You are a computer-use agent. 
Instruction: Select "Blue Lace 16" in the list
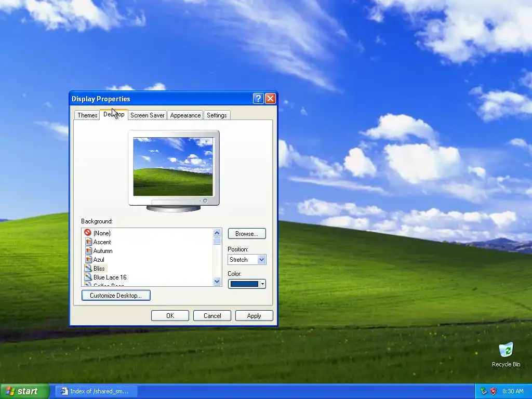pyautogui.click(x=110, y=277)
